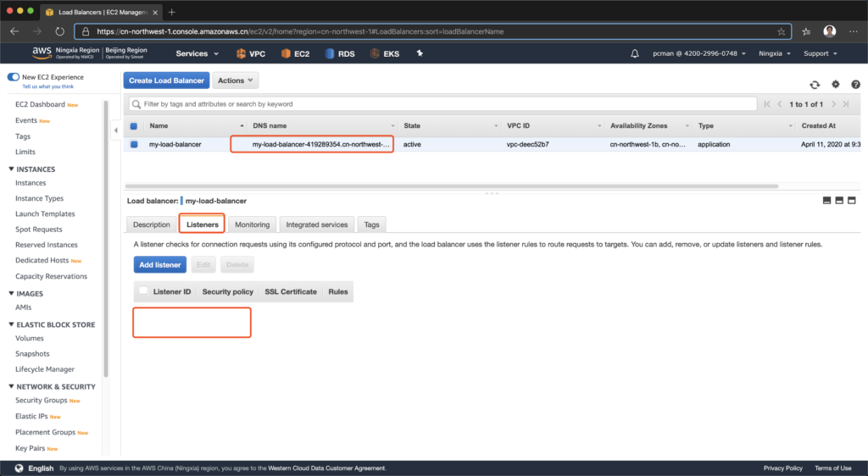
Task: Switch to the Monitoring tab
Action: [x=252, y=224]
